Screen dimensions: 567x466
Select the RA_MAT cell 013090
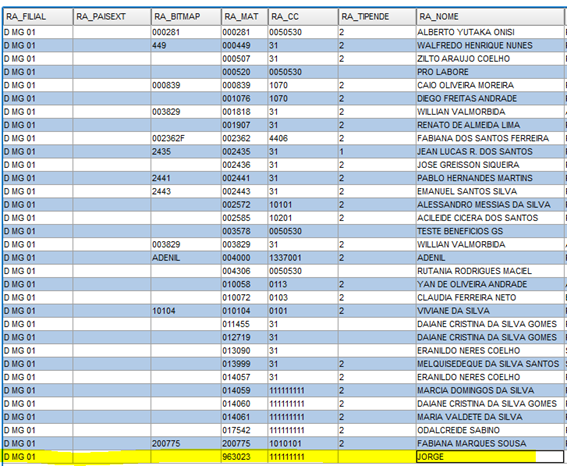(x=244, y=351)
